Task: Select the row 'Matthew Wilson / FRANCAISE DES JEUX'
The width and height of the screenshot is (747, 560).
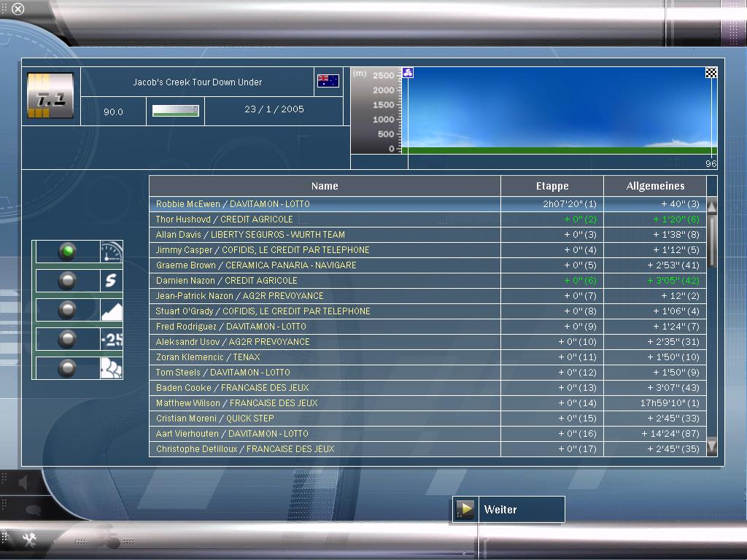Action: pos(427,402)
